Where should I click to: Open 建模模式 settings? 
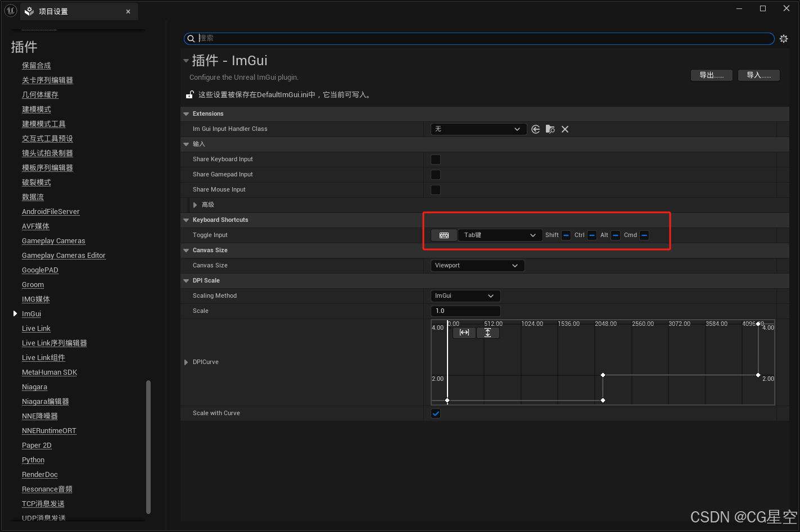[37, 110]
